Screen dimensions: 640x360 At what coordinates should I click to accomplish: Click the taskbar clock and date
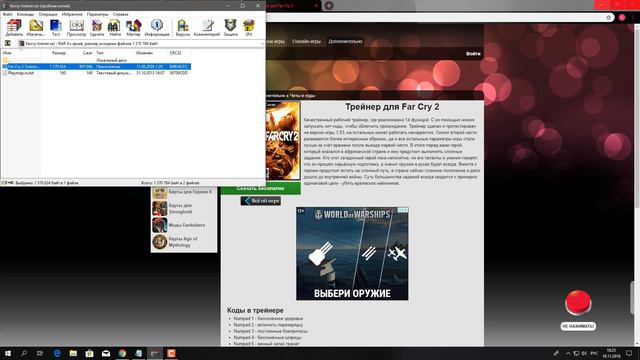pos(611,353)
